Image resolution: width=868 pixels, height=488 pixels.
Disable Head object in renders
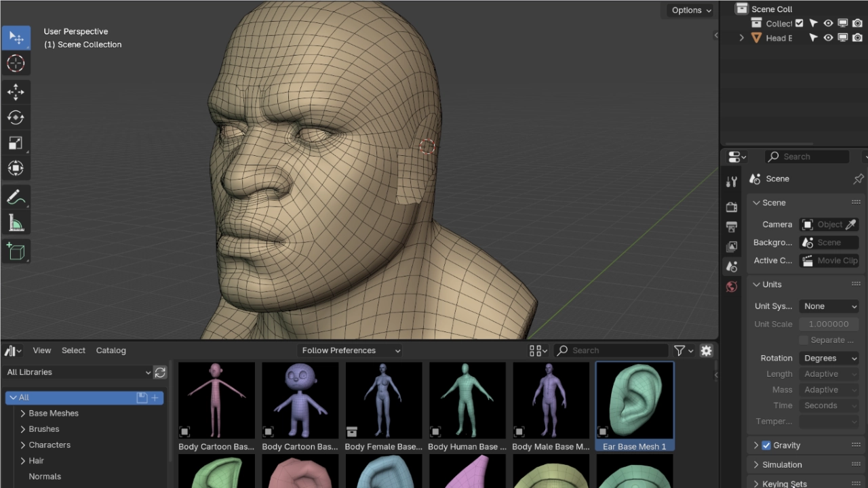857,38
